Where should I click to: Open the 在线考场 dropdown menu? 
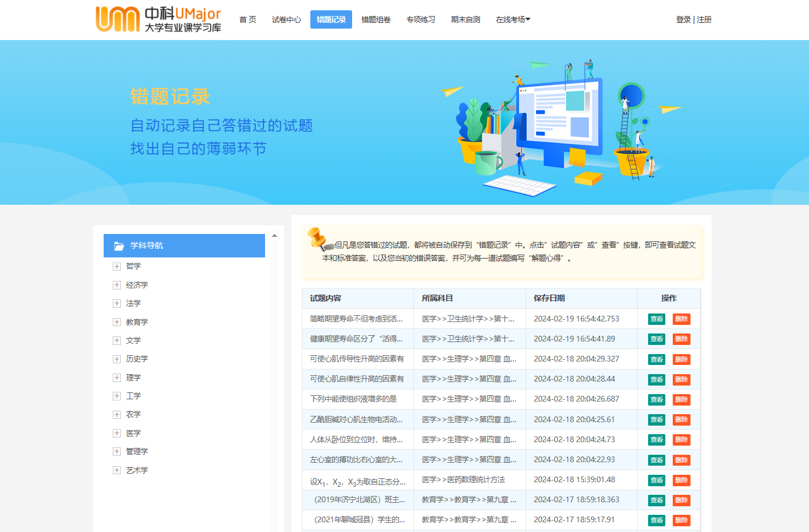512,19
